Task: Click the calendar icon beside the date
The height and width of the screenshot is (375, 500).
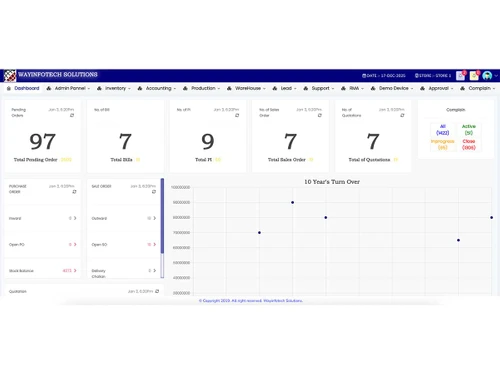Action: tap(364, 76)
